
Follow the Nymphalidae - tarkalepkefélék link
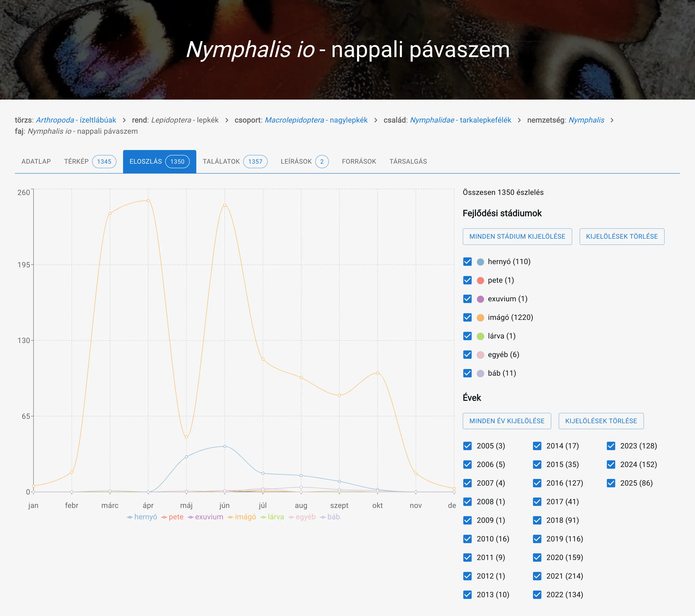pyautogui.click(x=460, y=120)
